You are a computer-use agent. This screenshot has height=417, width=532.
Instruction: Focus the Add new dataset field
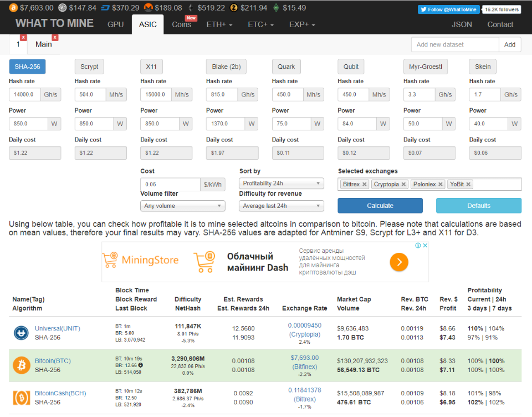[x=455, y=44]
